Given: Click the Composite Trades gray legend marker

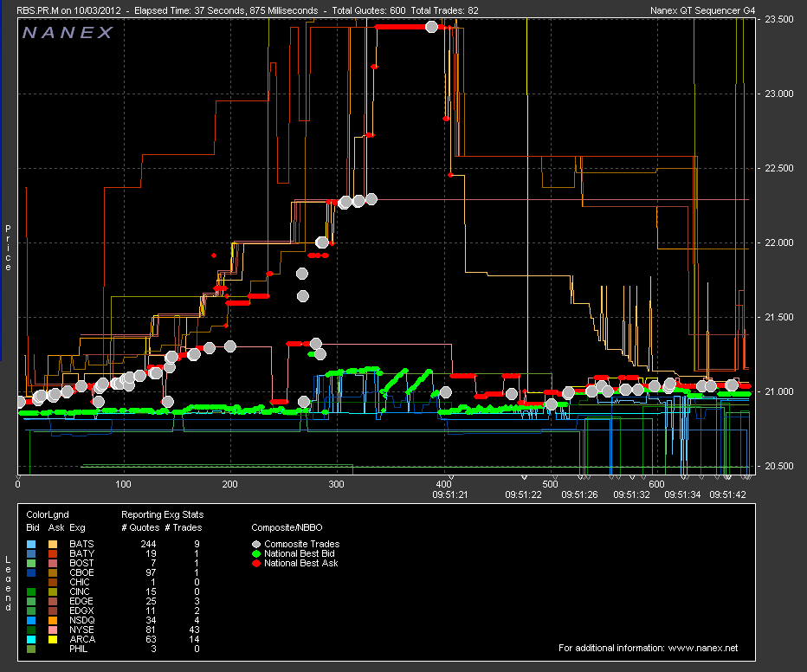Looking at the screenshot, I should [255, 544].
